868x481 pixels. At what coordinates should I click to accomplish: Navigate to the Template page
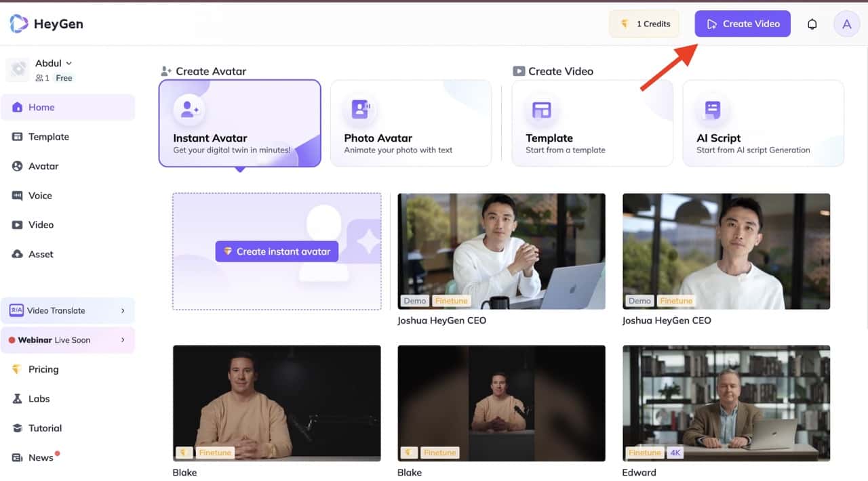(50, 136)
